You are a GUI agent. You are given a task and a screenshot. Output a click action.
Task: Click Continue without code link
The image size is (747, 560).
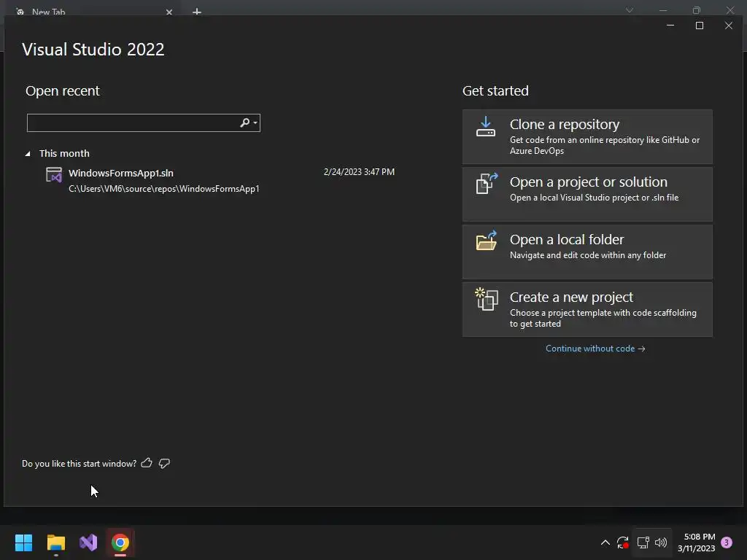(x=595, y=349)
